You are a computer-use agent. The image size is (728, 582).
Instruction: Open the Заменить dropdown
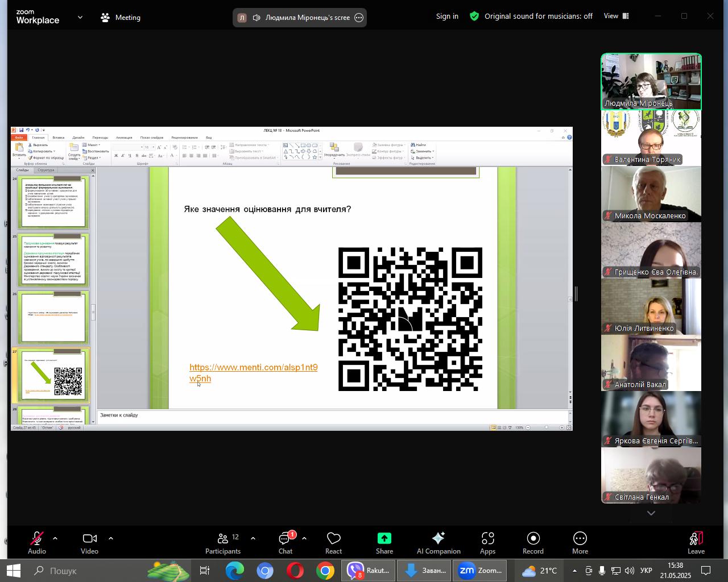coord(423,151)
